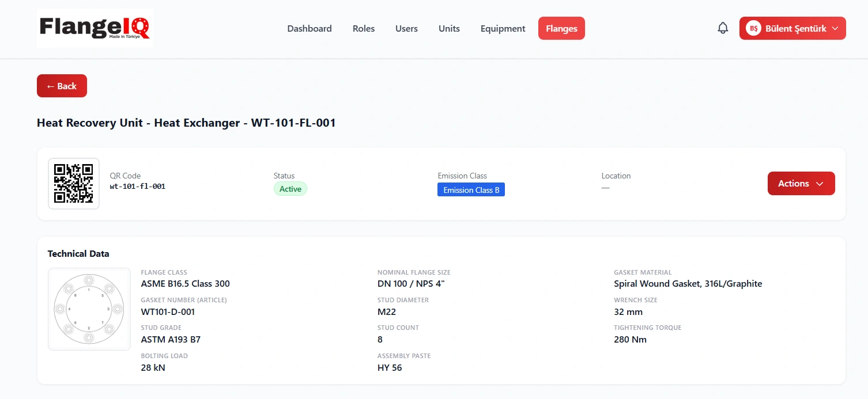Open the notifications bell
Screen dimensions: 868x399
coord(723,28)
